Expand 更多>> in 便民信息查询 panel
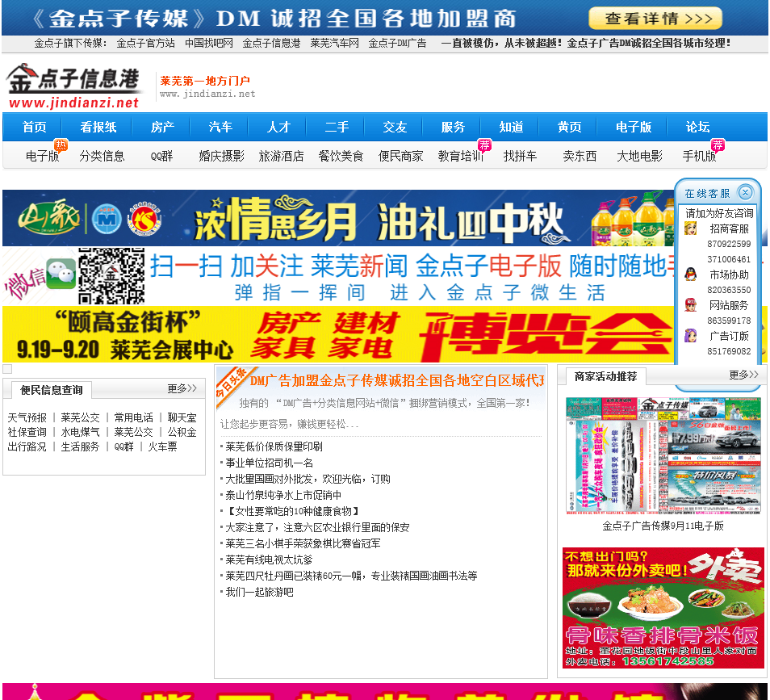770x700 pixels. pyautogui.click(x=182, y=388)
